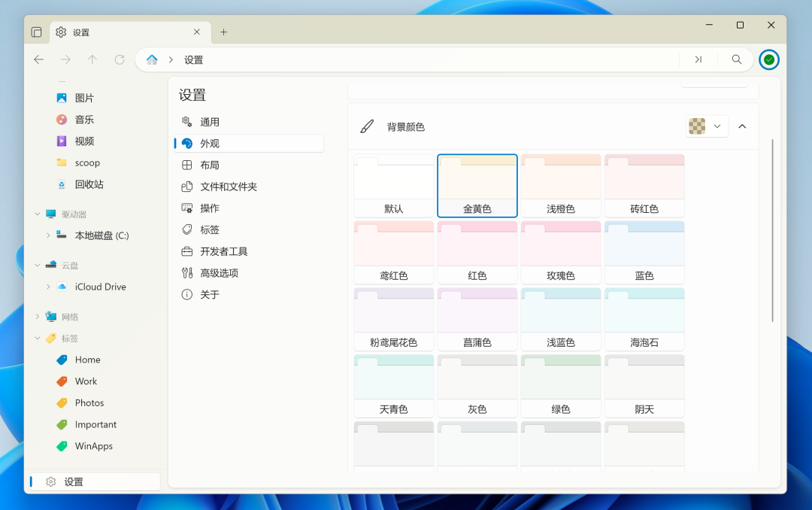Select the 红色 theme
The height and width of the screenshot is (510, 812).
point(477,253)
